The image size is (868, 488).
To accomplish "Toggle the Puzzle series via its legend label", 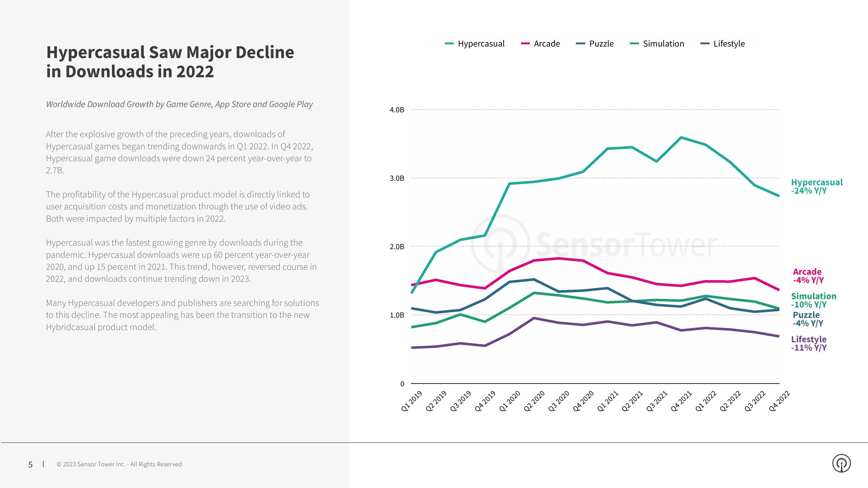I will pyautogui.click(x=601, y=44).
